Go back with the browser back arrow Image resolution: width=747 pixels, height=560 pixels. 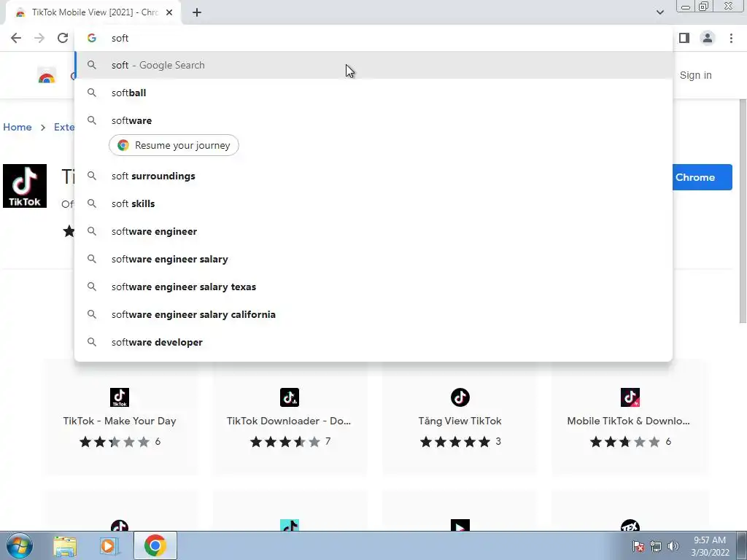[16, 38]
